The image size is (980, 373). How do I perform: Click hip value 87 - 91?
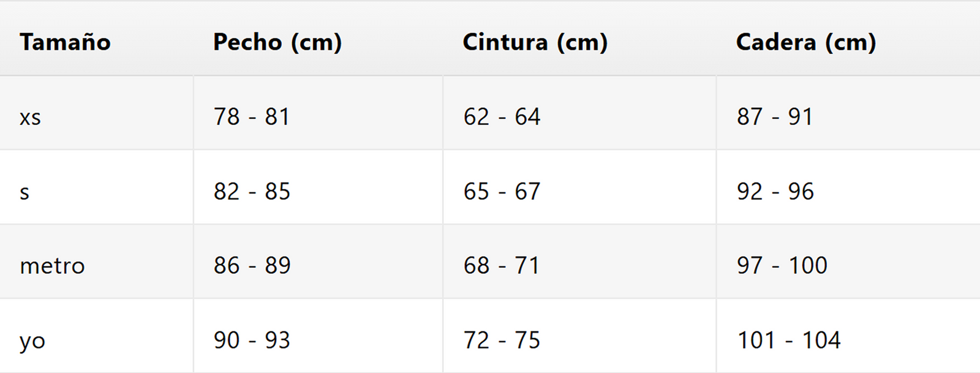click(775, 116)
